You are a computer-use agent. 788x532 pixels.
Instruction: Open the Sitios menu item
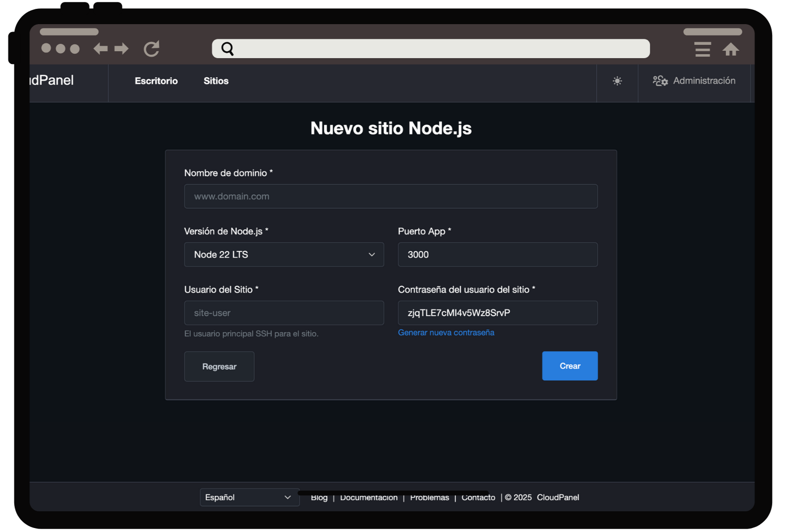pyautogui.click(x=216, y=81)
